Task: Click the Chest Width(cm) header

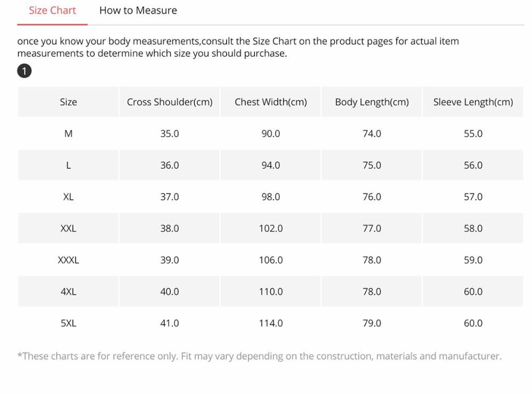Action: point(270,102)
